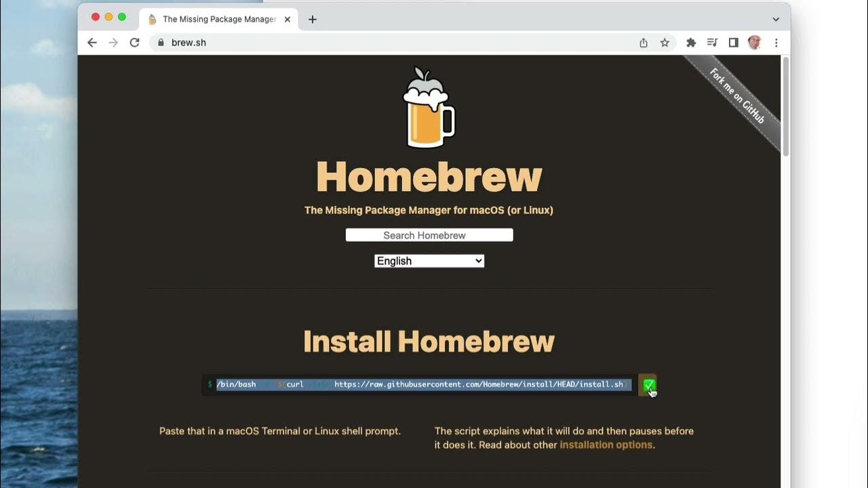Open the Extensions puzzle icon
Viewport: 868px width, 488px height.
(691, 43)
